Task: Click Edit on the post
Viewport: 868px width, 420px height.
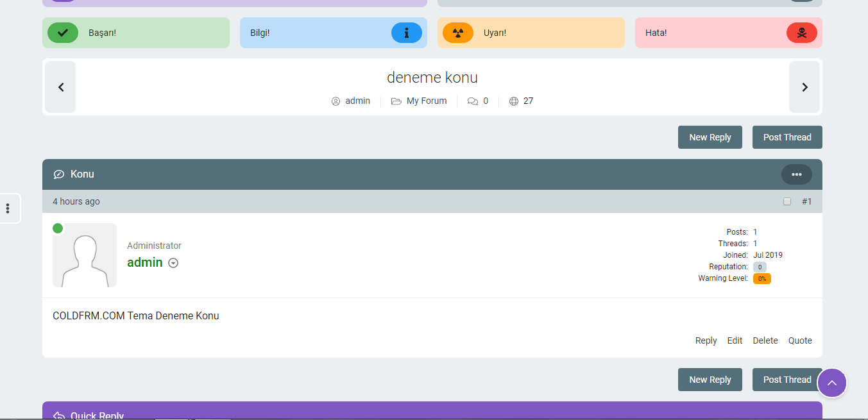Action: (x=735, y=340)
